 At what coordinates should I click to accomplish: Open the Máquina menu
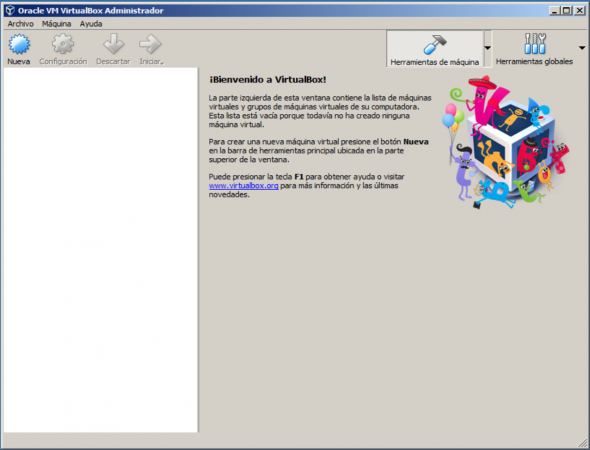(56, 24)
